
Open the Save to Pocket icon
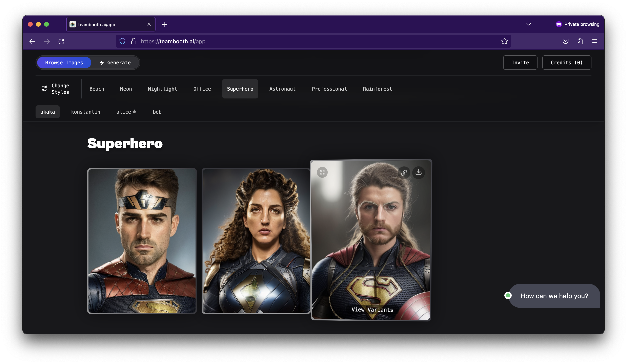pos(565,41)
